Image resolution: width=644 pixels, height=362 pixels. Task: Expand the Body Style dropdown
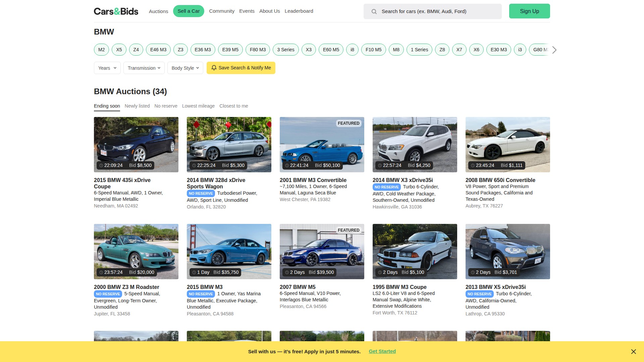(185, 68)
